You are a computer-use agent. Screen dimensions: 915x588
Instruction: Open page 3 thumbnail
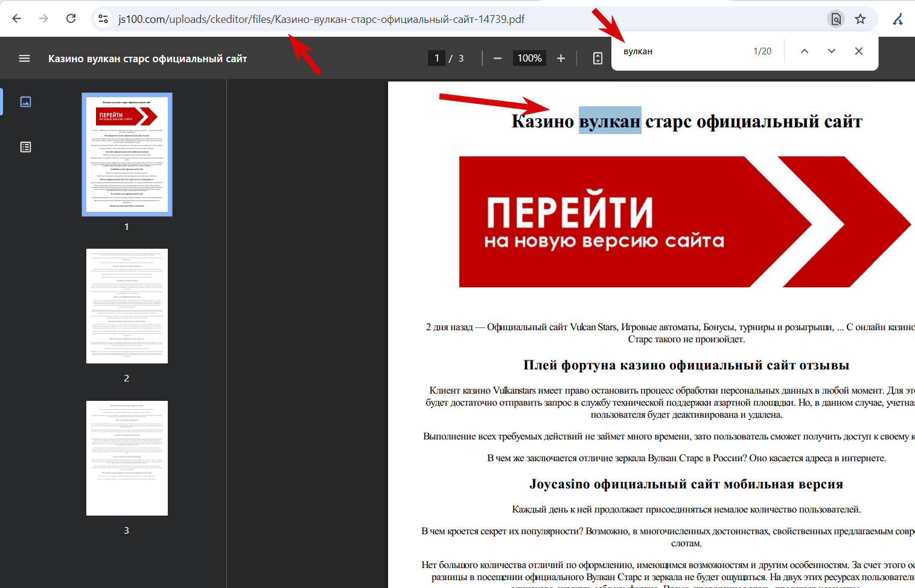[x=127, y=458]
